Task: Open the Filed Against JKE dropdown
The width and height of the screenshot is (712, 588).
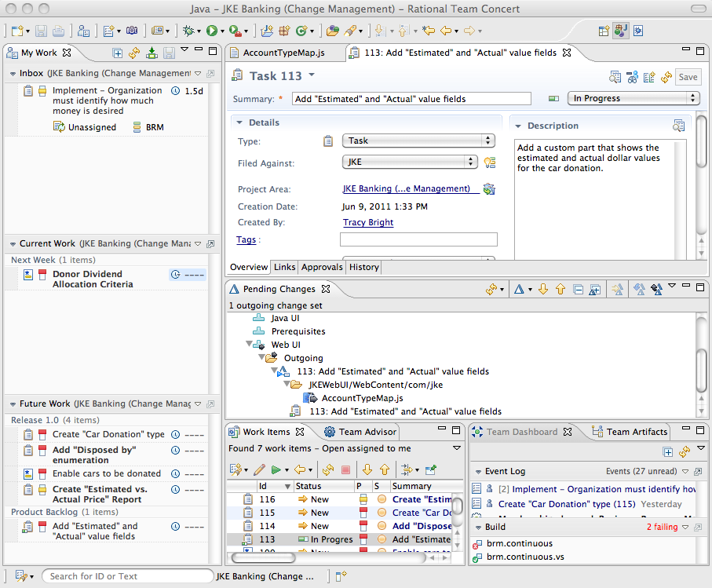Action: [x=410, y=162]
